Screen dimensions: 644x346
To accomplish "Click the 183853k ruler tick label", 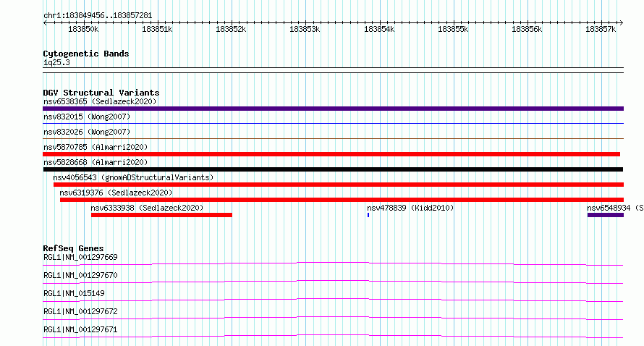I will [305, 30].
